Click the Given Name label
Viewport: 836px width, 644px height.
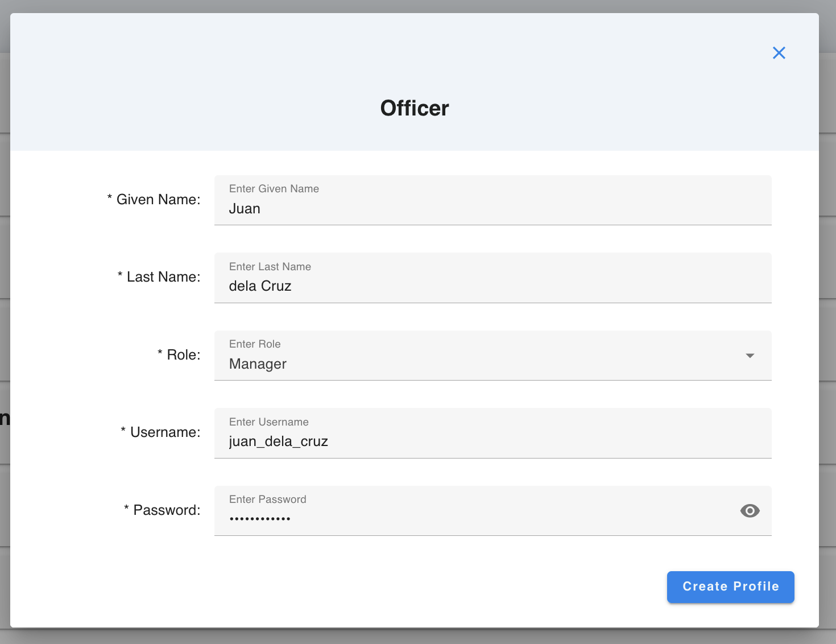point(153,200)
